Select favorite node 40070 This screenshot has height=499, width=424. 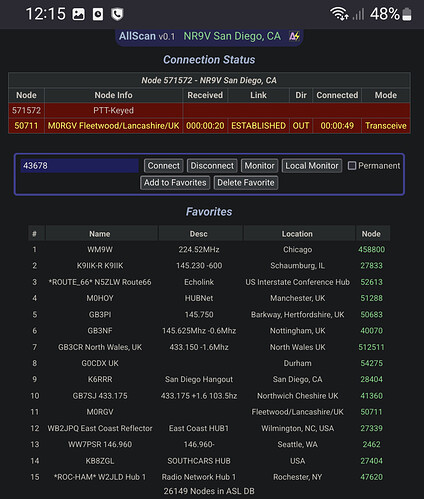click(371, 331)
